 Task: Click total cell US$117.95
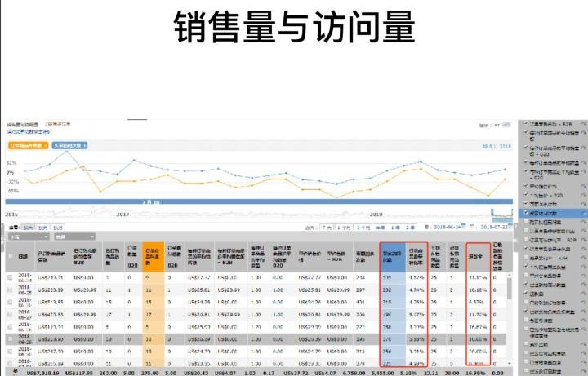79,373
